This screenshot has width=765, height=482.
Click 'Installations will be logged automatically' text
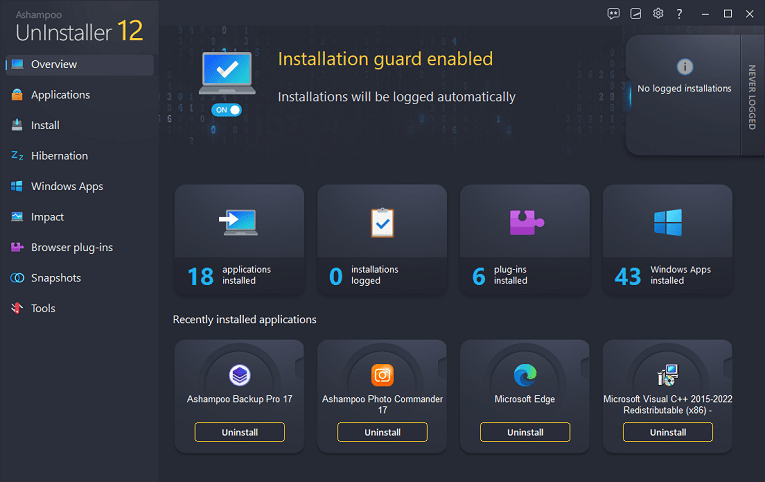point(397,97)
